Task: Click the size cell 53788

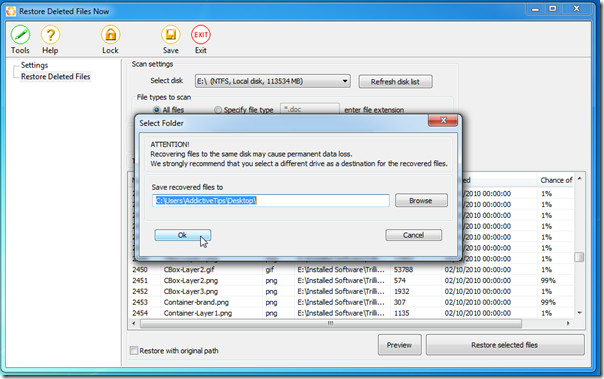Action: pos(403,270)
